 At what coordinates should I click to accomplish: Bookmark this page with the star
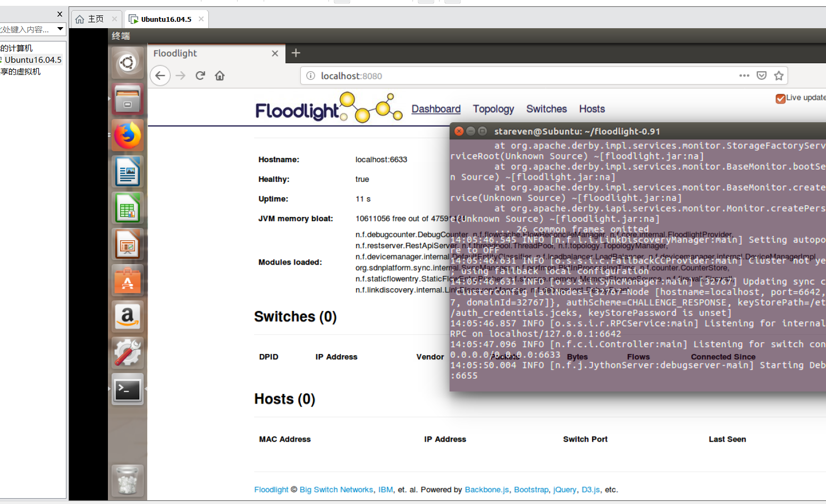click(779, 75)
